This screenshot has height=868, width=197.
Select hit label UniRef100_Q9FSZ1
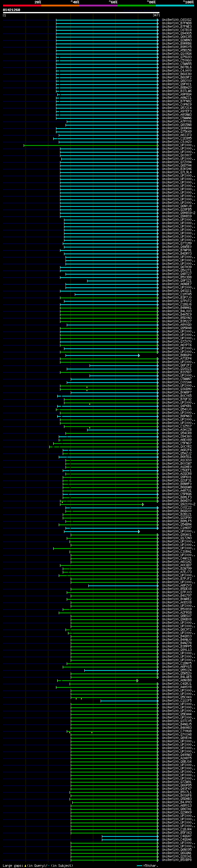(176, 281)
